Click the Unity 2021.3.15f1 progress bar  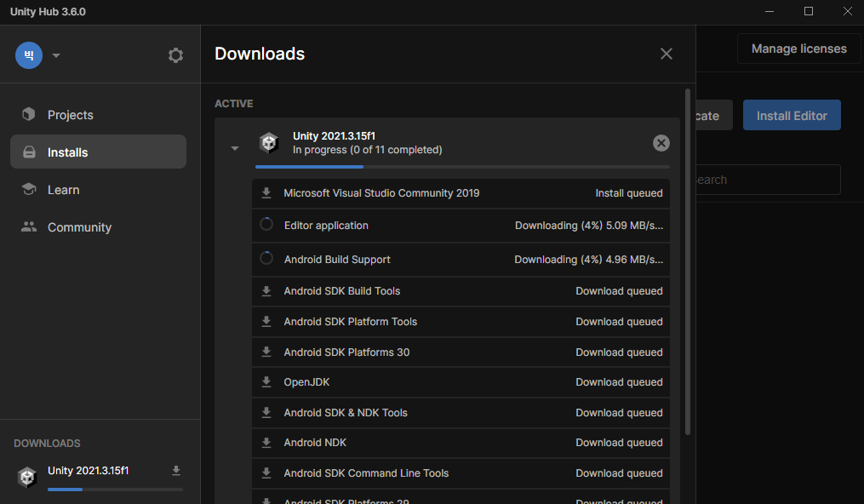coord(462,166)
